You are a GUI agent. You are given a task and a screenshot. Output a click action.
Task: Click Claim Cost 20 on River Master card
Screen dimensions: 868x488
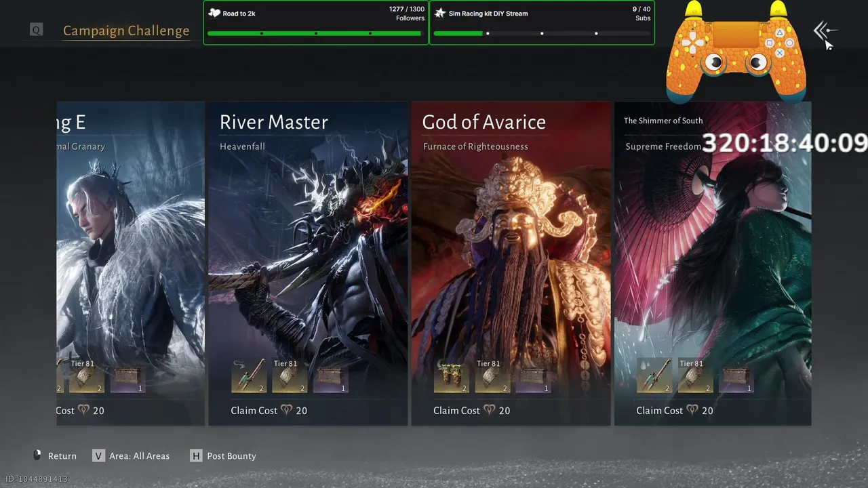click(x=269, y=410)
